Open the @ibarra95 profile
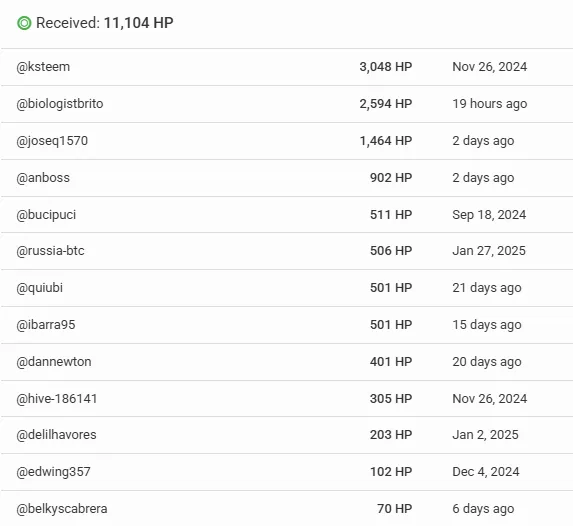The image size is (573, 526). pyautogui.click(x=46, y=325)
